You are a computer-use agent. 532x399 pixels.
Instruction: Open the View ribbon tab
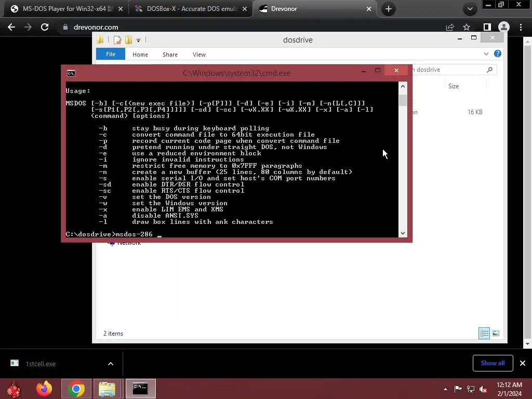point(199,55)
